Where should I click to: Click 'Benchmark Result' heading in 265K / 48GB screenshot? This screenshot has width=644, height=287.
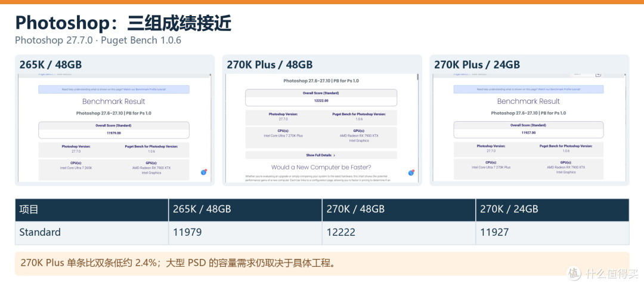114,101
